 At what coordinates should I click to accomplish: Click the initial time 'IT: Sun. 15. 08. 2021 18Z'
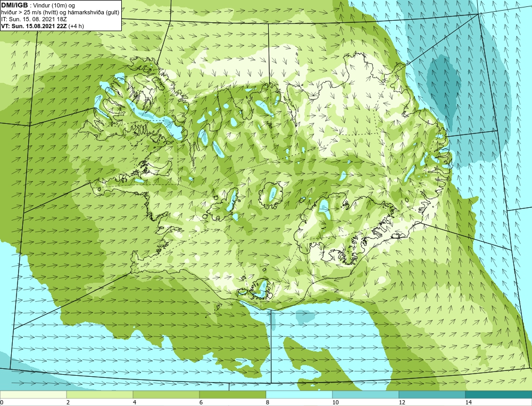pos(34,19)
